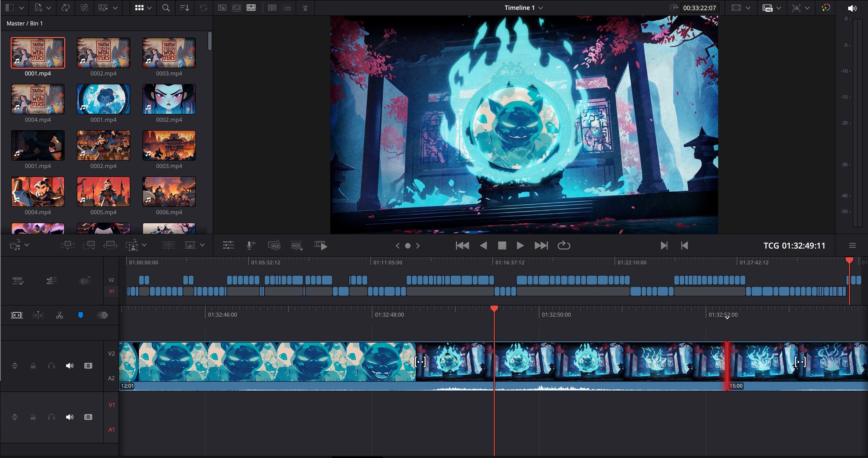
Task: Click the color wheel effects icon at top right
Action: (x=826, y=8)
